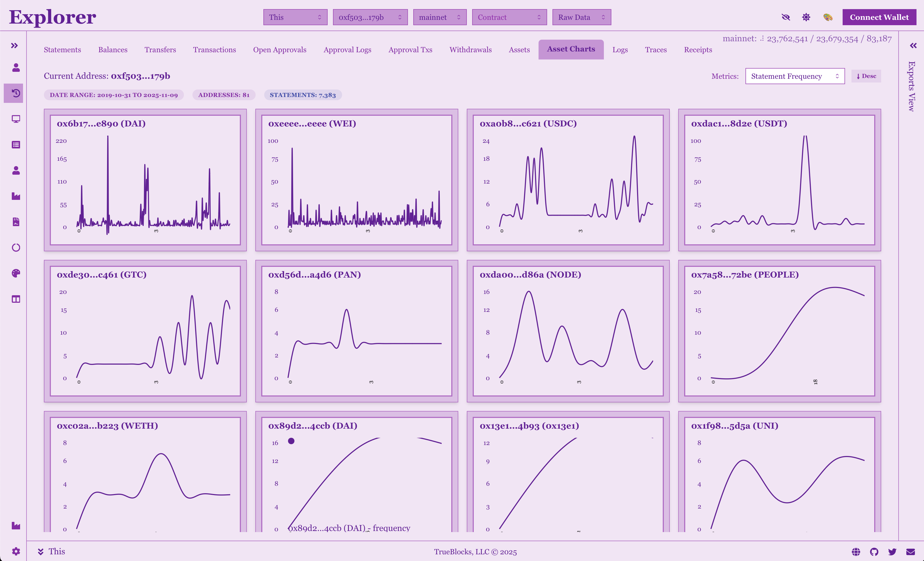Open the 'This' dropdown in header

pyautogui.click(x=295, y=17)
